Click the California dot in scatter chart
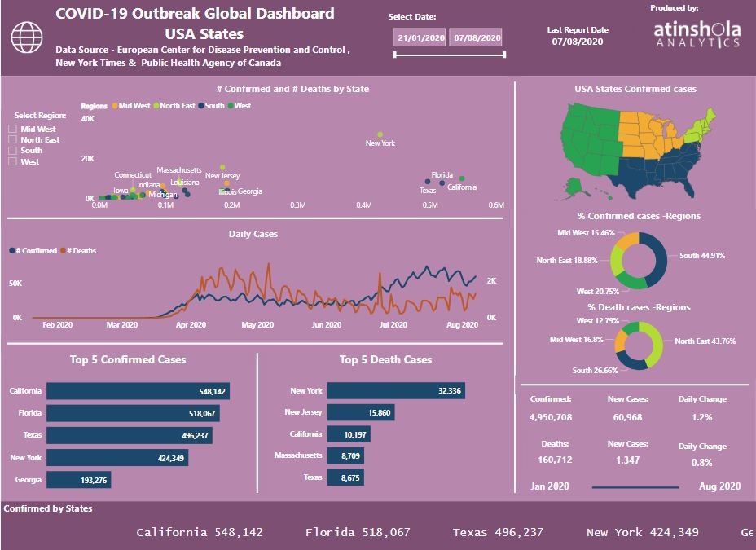This screenshot has width=756, height=550. pyautogui.click(x=462, y=178)
